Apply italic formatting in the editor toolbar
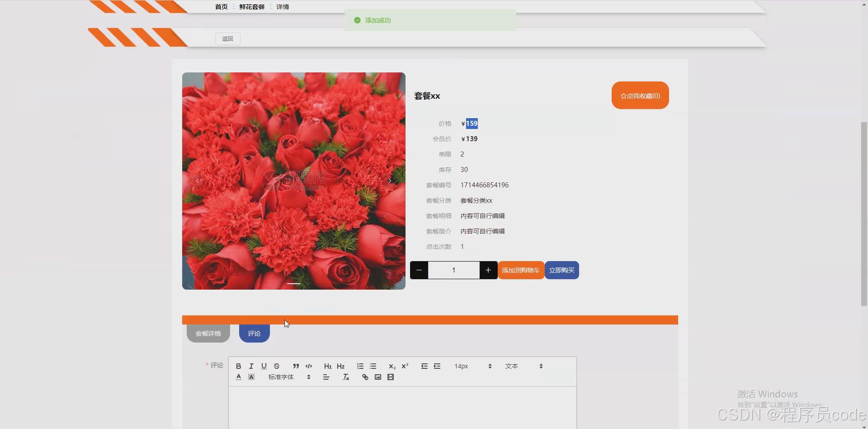This screenshot has height=429, width=868. pos(251,366)
